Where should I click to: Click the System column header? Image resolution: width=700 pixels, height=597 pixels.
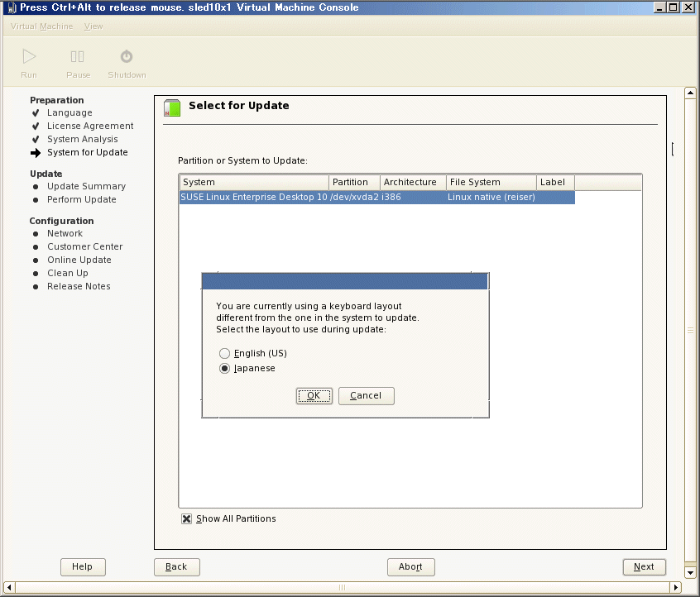(x=254, y=183)
